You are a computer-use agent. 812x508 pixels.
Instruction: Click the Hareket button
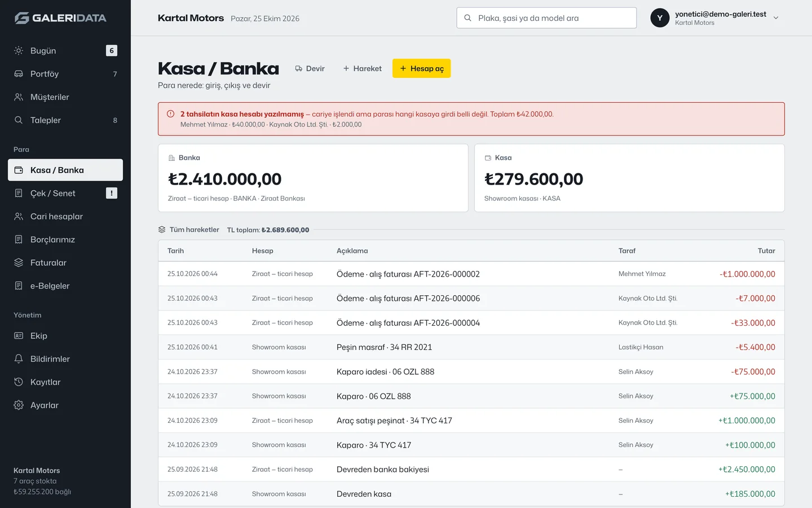362,68
